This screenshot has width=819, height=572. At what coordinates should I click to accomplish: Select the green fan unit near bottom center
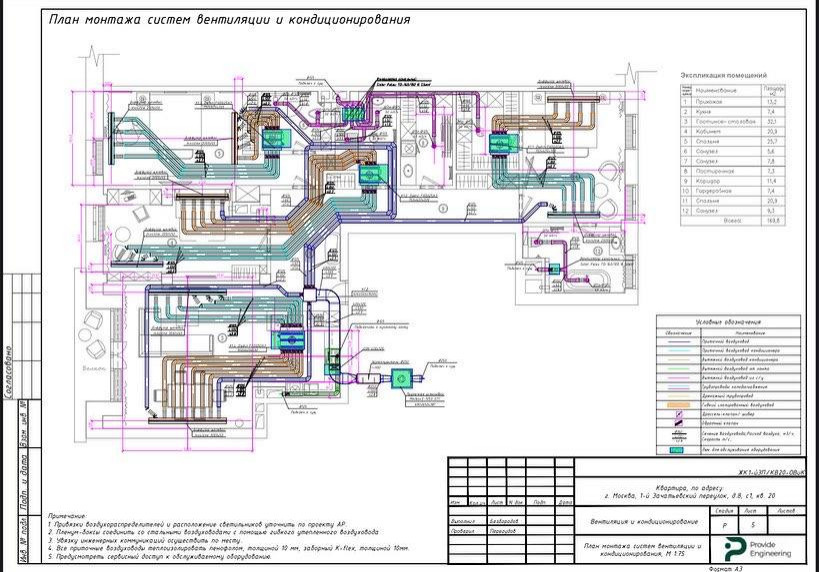pyautogui.click(x=402, y=378)
